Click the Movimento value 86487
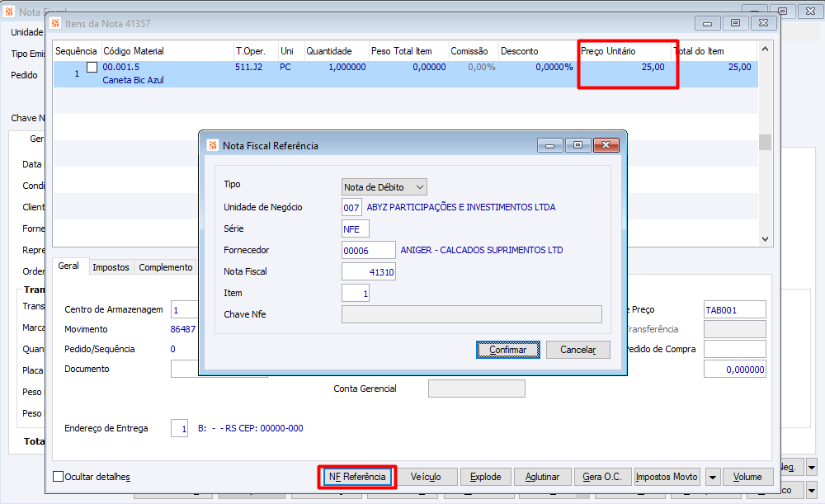Image resolution: width=825 pixels, height=504 pixels. point(182,329)
